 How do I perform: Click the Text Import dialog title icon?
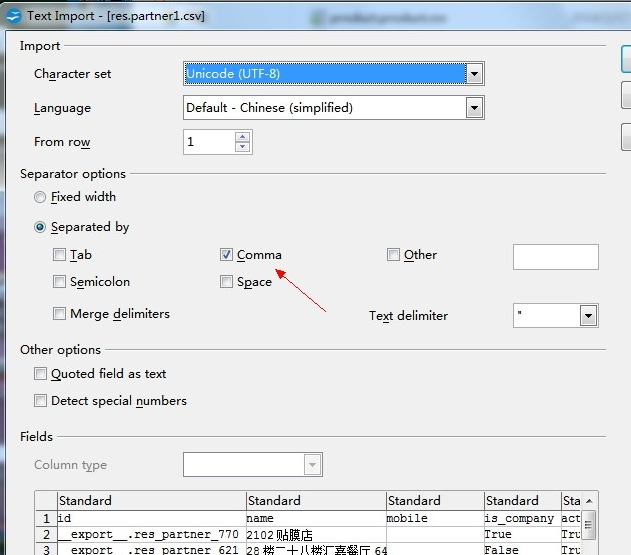pos(13,15)
